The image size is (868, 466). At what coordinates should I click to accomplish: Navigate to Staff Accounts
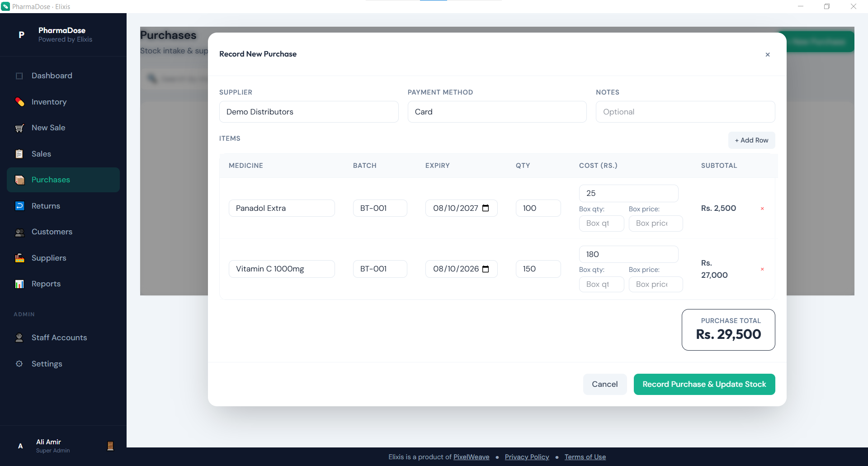click(x=63, y=338)
